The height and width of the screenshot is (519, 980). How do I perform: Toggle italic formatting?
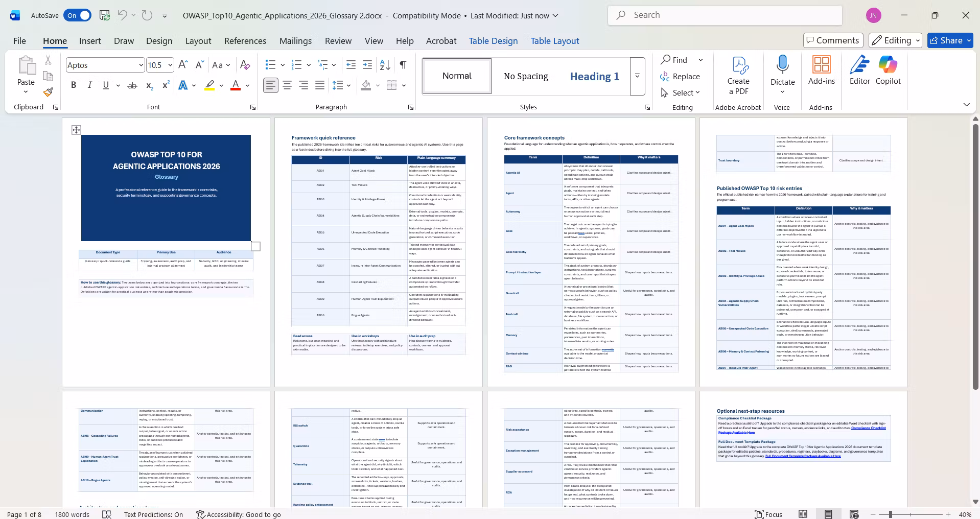(x=90, y=85)
